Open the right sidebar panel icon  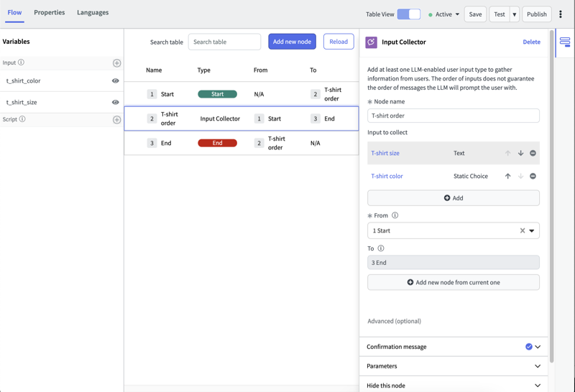tap(565, 42)
